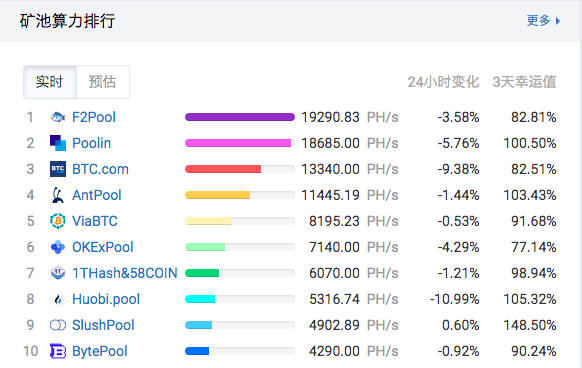The height and width of the screenshot is (368, 582).
Task: Open the OKExPool pool link
Action: (x=102, y=247)
